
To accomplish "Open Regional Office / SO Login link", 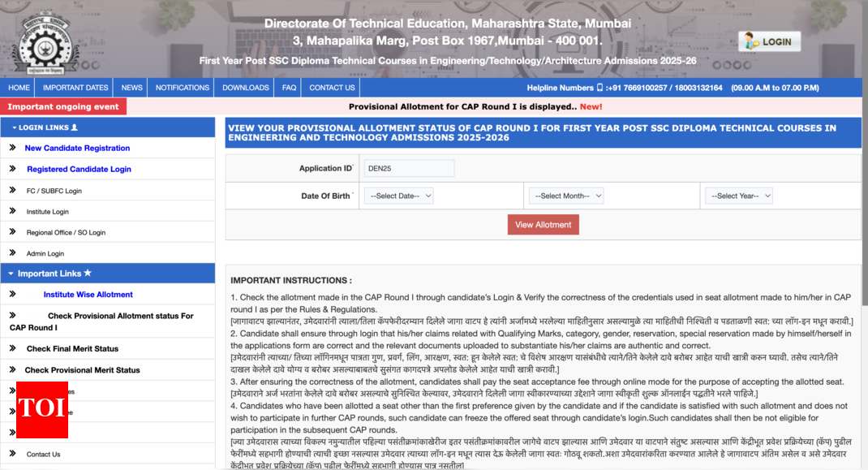I will pyautogui.click(x=66, y=232).
